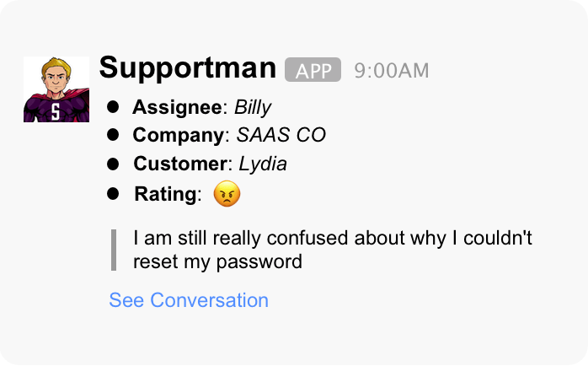
Task: Click the bullet beside Assignee
Action: (x=114, y=107)
